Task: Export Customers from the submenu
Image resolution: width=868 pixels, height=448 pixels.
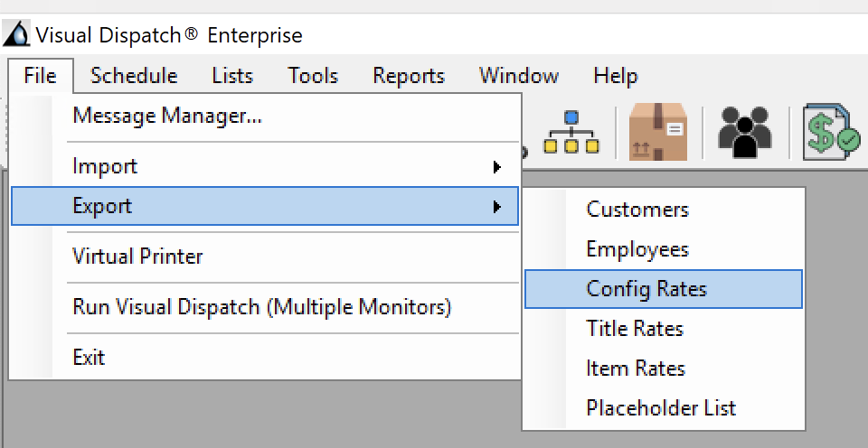Action: click(x=663, y=210)
